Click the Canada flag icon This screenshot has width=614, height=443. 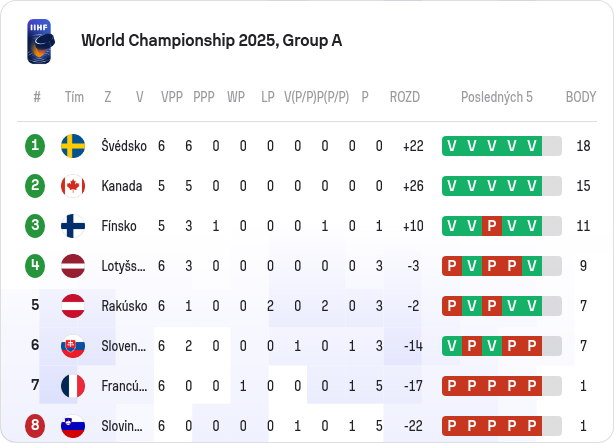point(73,186)
